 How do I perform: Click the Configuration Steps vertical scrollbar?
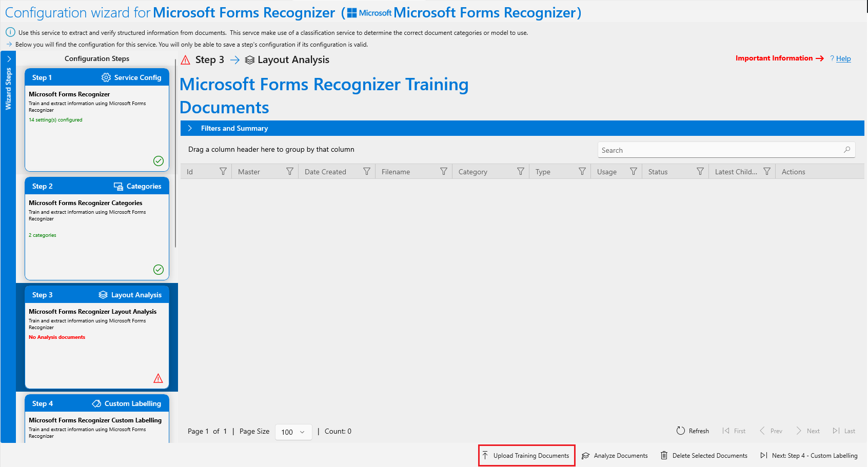175,154
